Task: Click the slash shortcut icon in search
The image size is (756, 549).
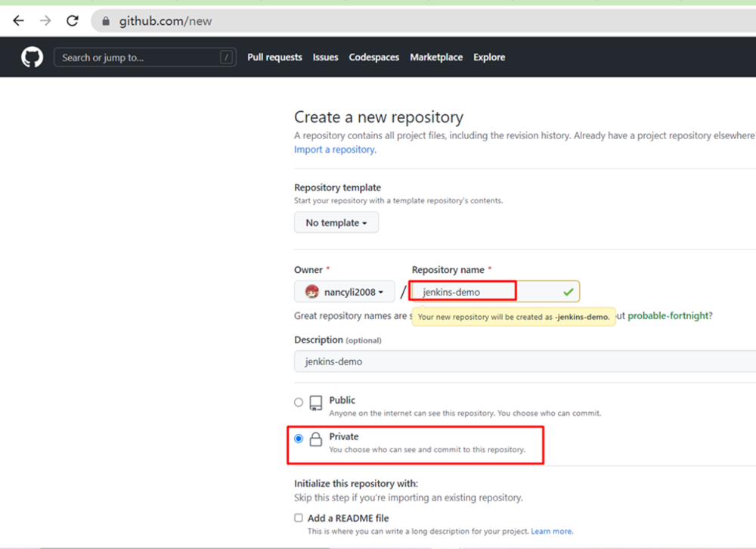Action: (x=226, y=57)
